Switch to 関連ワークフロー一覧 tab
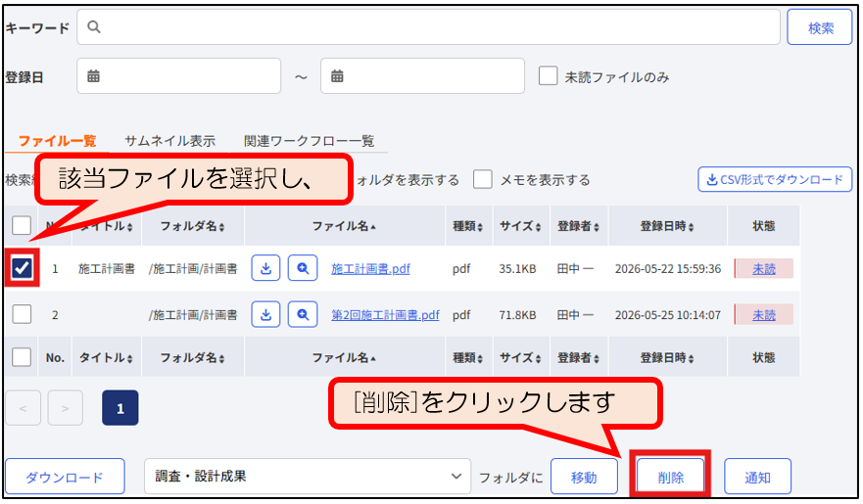Screen dimensions: 863x504 coord(310,141)
